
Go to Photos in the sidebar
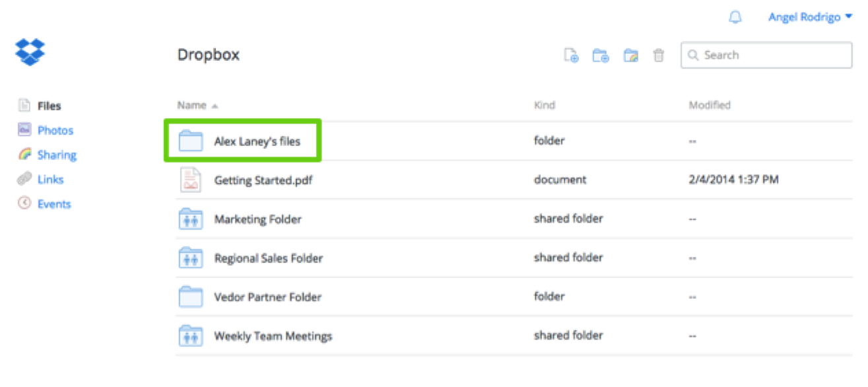pyautogui.click(x=55, y=130)
